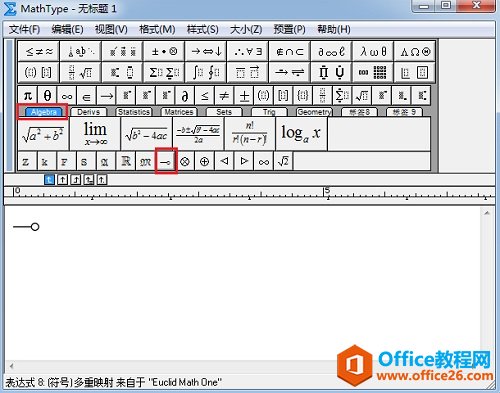Open the arrow symbols palette (→⇔↓)
This screenshot has height=393, width=500.
pyautogui.click(x=206, y=51)
